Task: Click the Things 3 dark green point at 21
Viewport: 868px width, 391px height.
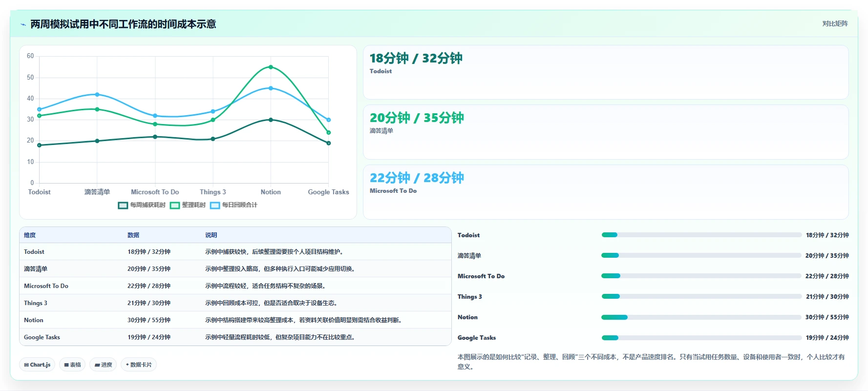Action: click(213, 139)
